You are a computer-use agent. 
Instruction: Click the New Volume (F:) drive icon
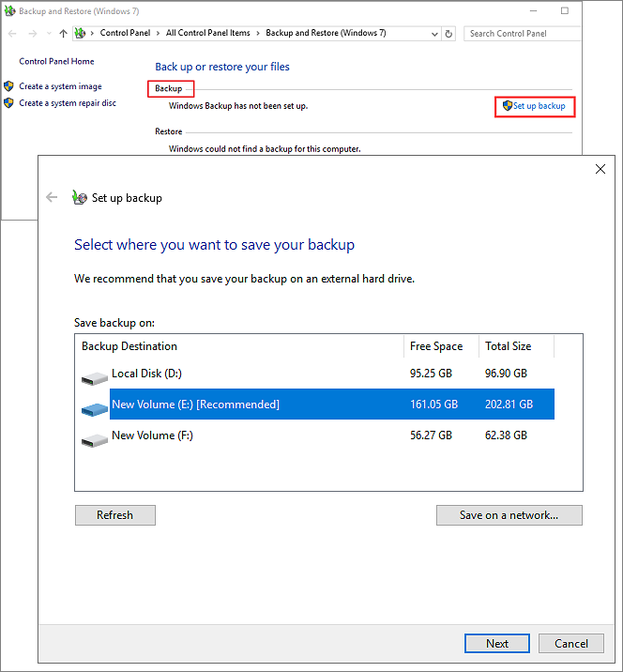pyautogui.click(x=94, y=439)
